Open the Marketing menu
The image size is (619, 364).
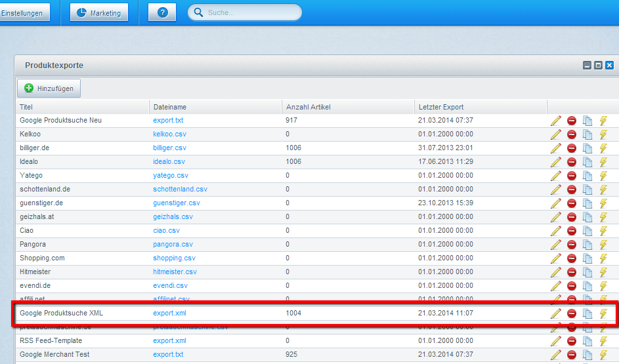tap(99, 12)
